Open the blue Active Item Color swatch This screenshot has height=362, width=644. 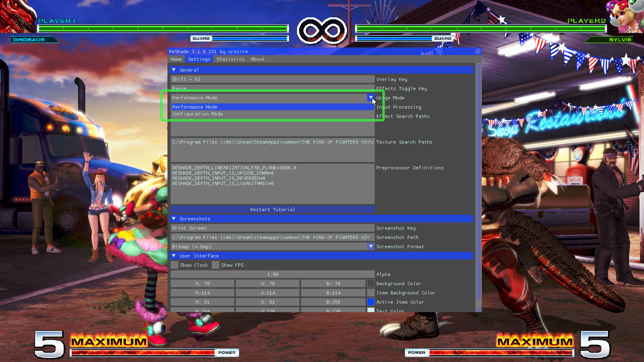tap(371, 302)
